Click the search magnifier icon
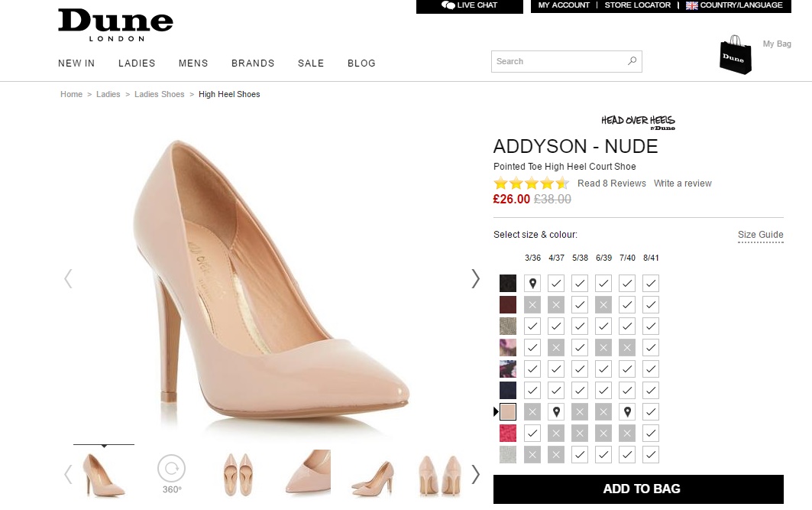 click(x=632, y=61)
